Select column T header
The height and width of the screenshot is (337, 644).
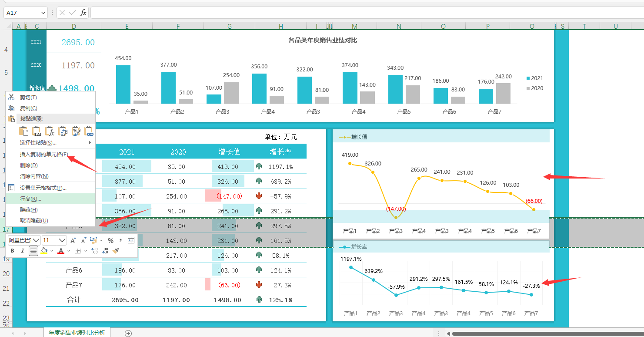point(584,27)
